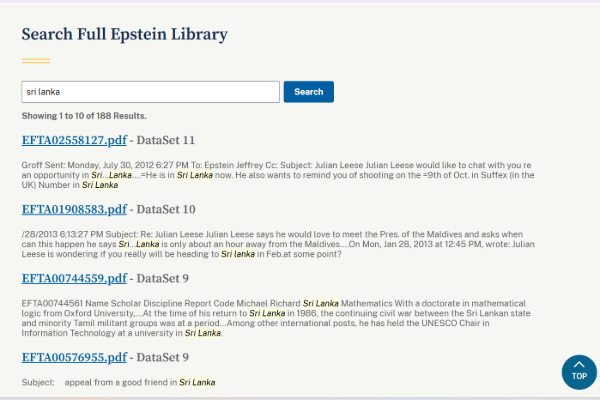Open the EFTA00744559.pdf search result
Image resolution: width=600 pixels, height=400 pixels.
pyautogui.click(x=74, y=279)
